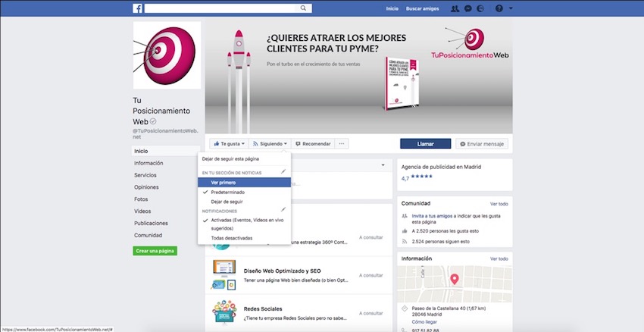644x332 pixels.
Task: Open Redes Sociales service thumbnail
Action: click(224, 312)
